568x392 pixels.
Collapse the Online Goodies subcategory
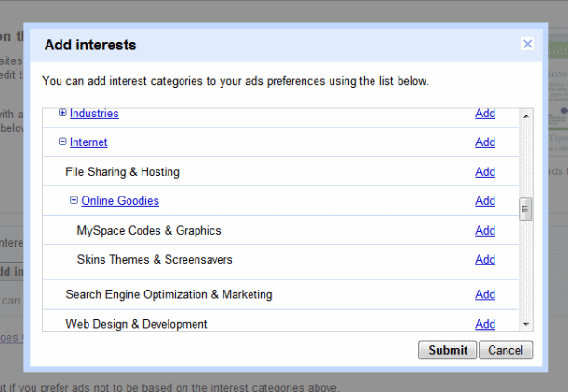click(x=74, y=200)
